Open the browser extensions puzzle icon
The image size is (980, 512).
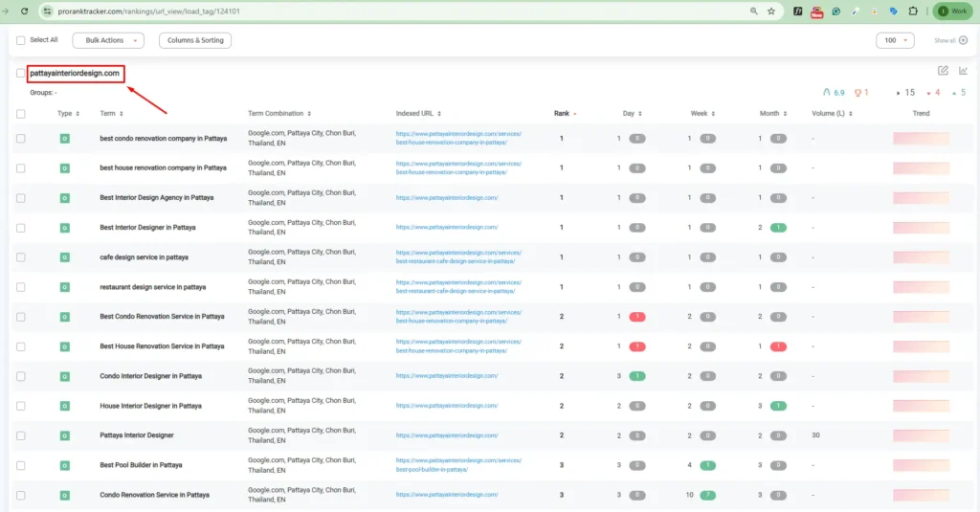click(x=913, y=11)
